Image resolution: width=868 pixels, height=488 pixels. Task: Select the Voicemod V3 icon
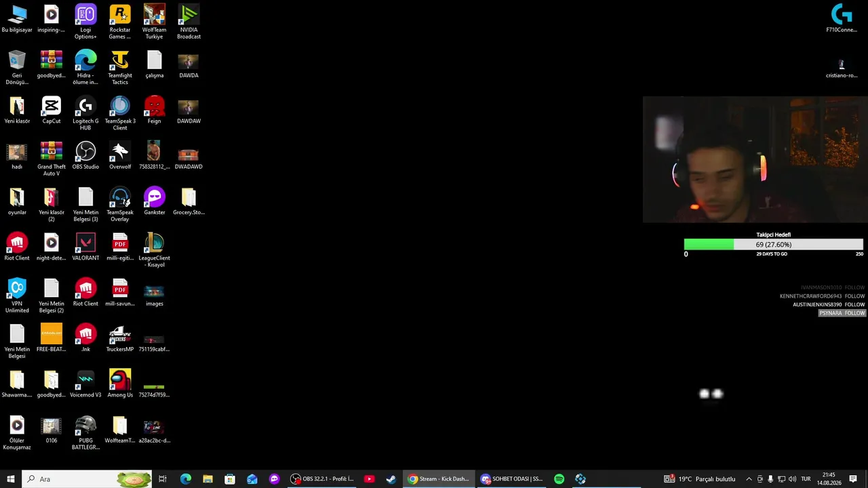[x=85, y=384]
